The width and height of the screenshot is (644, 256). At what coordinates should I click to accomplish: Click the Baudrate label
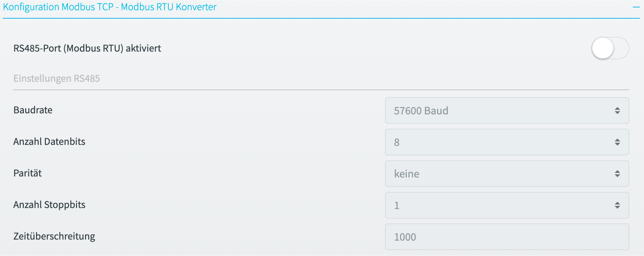(x=33, y=110)
